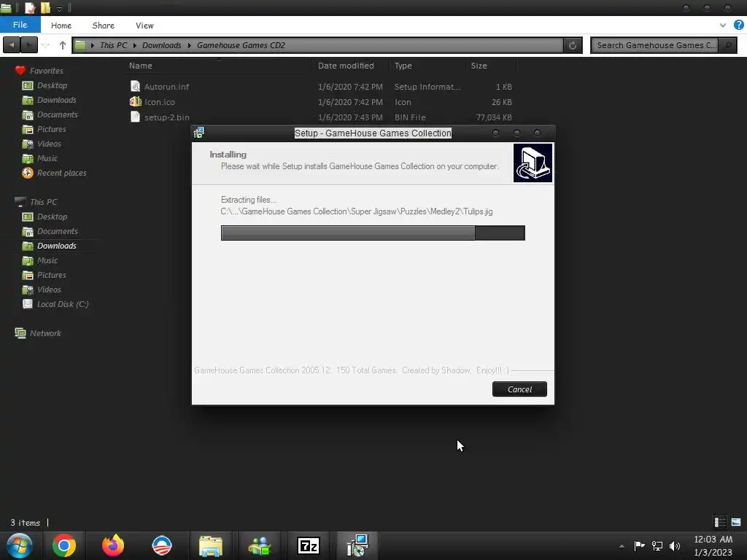
Task: Sort files by the Type column
Action: (403, 66)
